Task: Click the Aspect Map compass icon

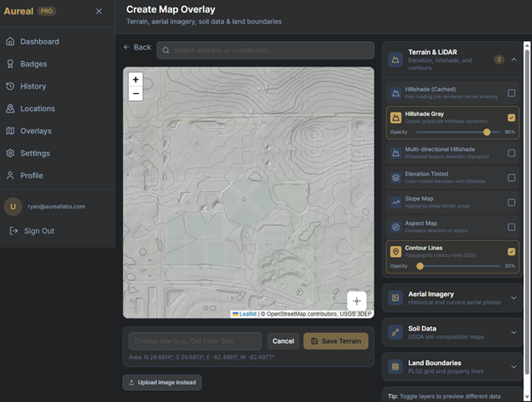Action: click(396, 227)
